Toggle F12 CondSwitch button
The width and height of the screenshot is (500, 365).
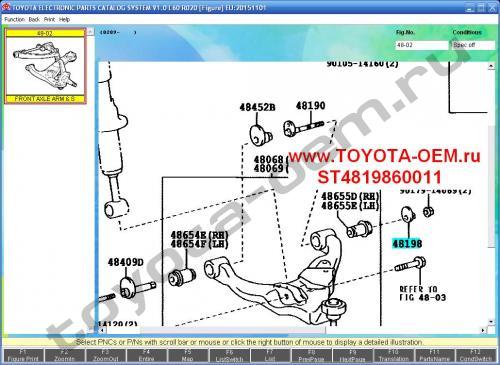(x=476, y=355)
